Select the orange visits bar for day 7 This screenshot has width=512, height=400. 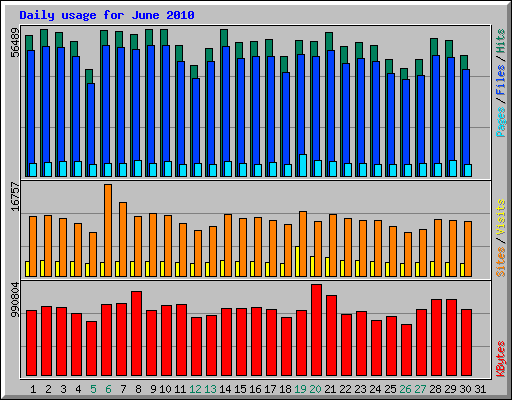point(123,239)
